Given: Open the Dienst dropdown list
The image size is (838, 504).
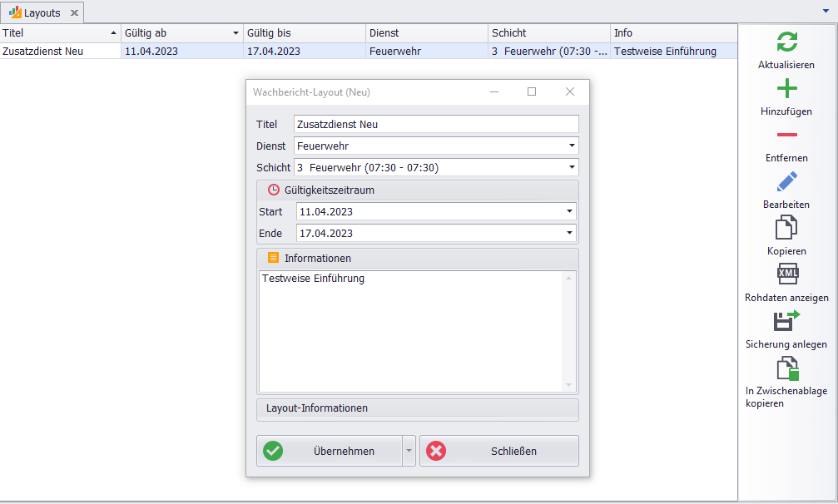Looking at the screenshot, I should click(572, 146).
